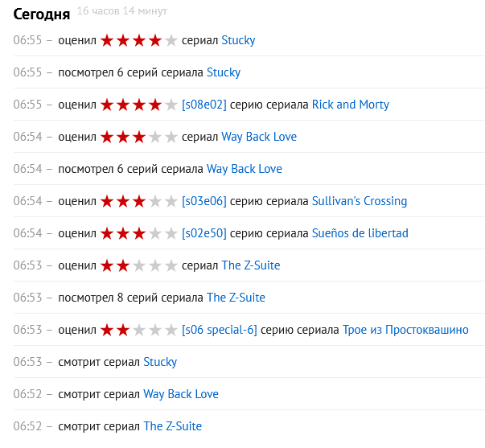Open Stucky link in watched 6 episodes row
485x448 pixels.
(x=224, y=72)
